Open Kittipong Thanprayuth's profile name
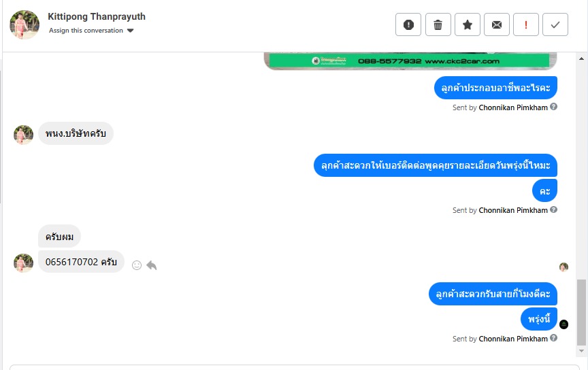 tap(97, 16)
